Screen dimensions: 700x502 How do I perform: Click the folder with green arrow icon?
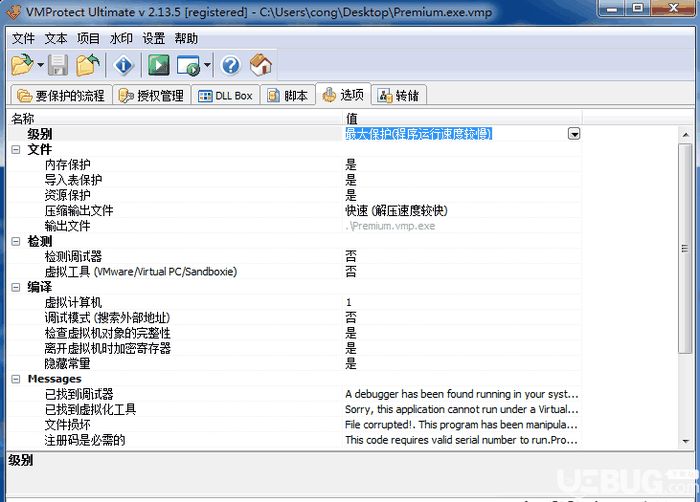coord(88,65)
